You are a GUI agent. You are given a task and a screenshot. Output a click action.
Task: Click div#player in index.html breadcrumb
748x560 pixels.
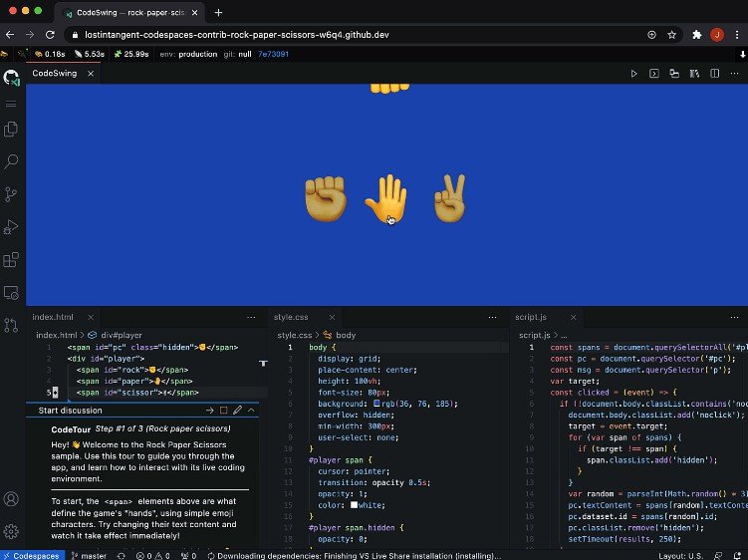pyautogui.click(x=115, y=335)
